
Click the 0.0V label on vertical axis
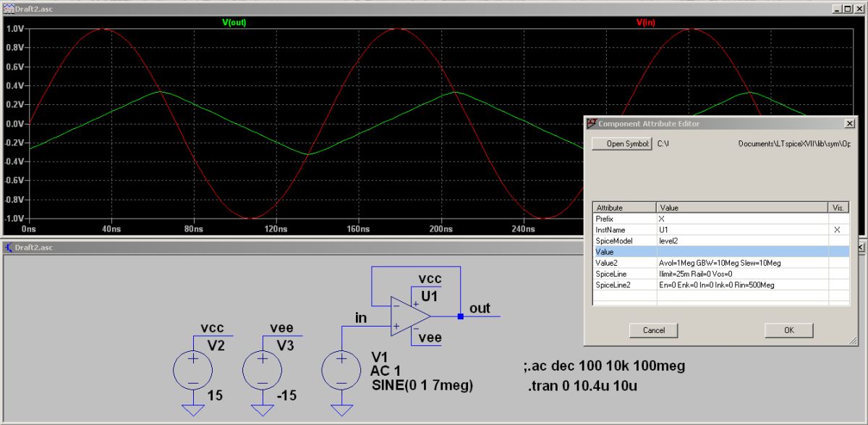(14, 124)
